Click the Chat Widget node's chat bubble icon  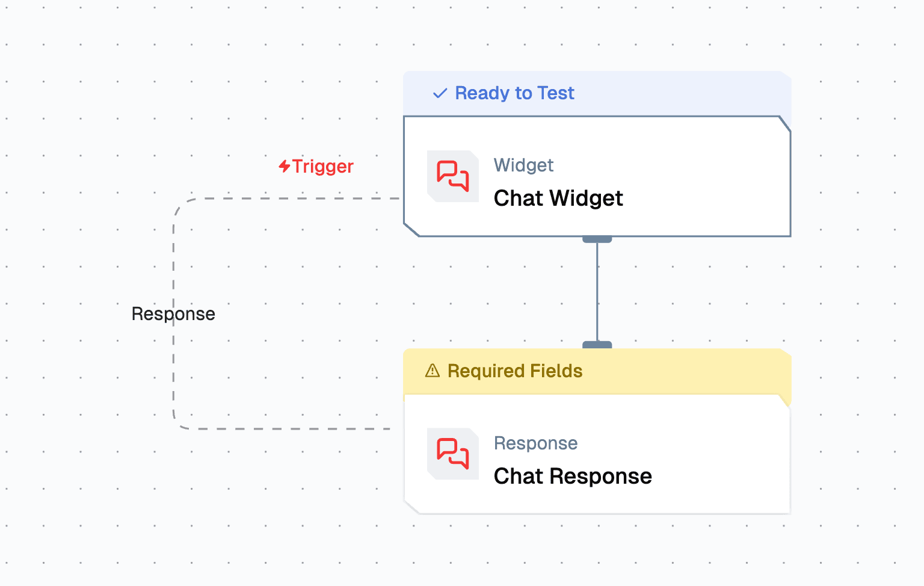tap(452, 176)
